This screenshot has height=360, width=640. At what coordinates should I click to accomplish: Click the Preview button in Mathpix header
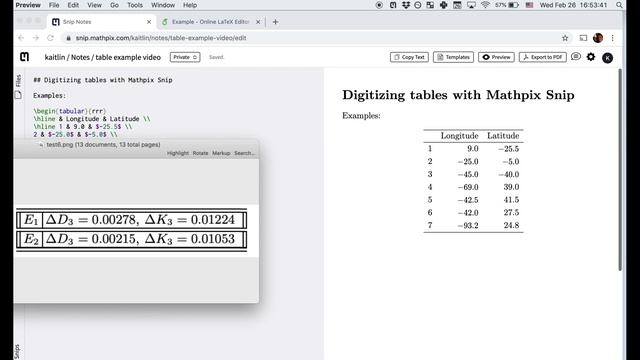(496, 57)
